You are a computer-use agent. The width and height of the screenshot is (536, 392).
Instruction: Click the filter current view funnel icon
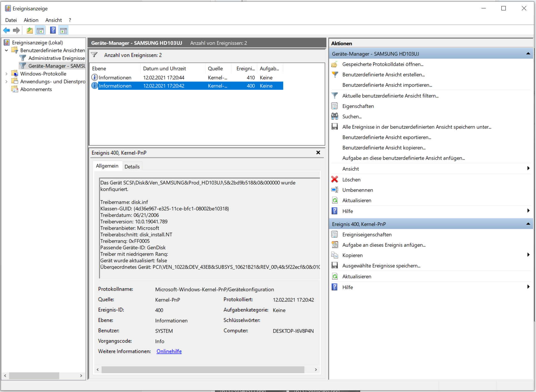coord(335,96)
